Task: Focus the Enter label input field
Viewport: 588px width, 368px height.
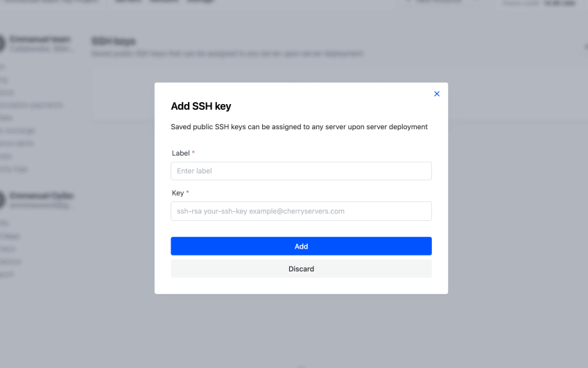Action: (301, 171)
